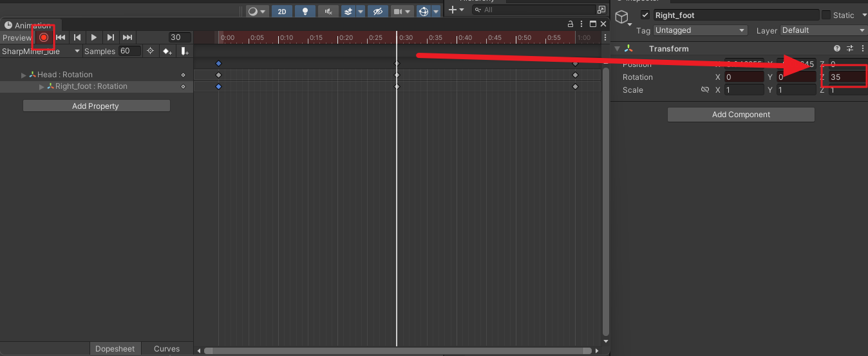The image size is (868, 356).
Task: Go to previous keyframe
Action: tap(77, 37)
